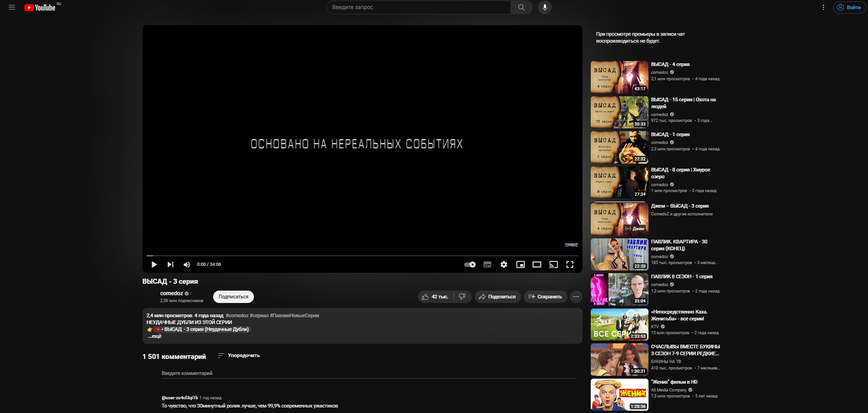
Task: Open "Жених" фильм в HD thumbnail
Action: coord(619,395)
